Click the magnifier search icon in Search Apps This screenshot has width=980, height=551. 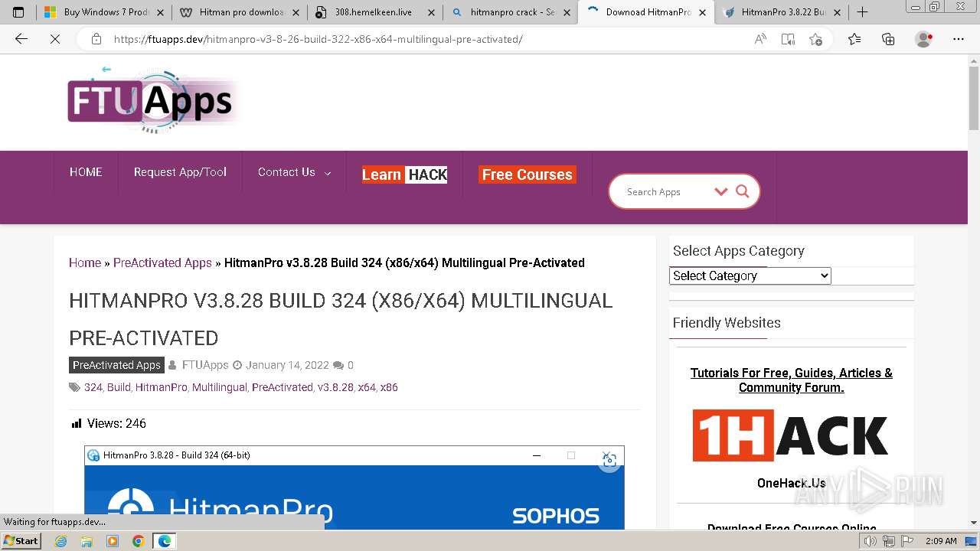[x=742, y=191]
